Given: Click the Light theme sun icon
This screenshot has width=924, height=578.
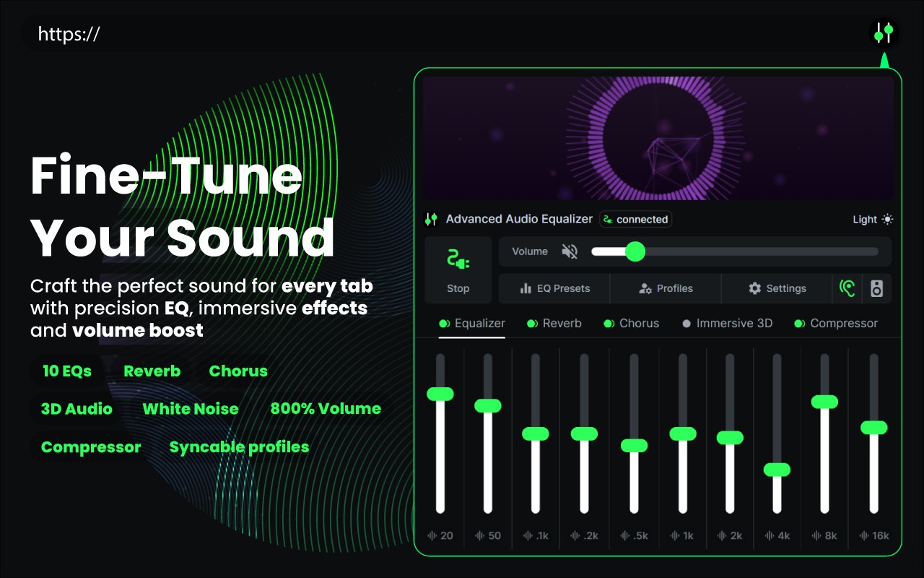Looking at the screenshot, I should [887, 220].
